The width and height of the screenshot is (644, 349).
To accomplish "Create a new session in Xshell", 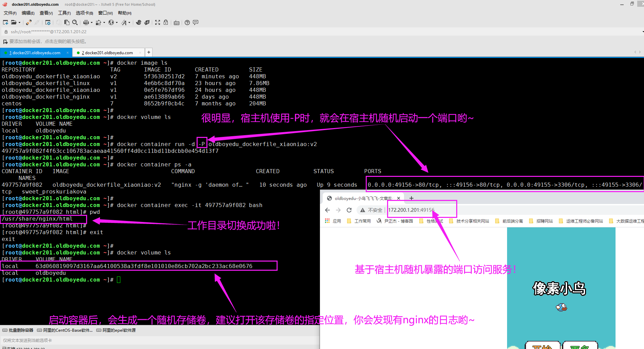I will point(5,22).
